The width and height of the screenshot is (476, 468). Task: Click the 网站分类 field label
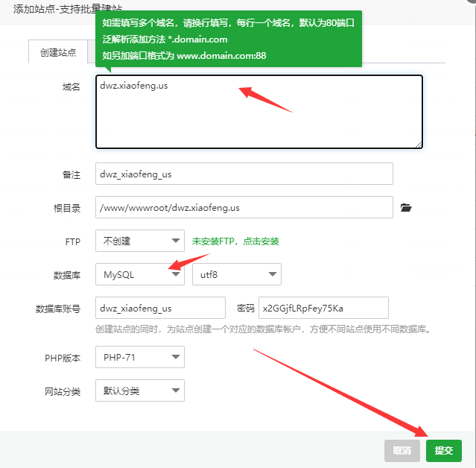[x=63, y=392]
